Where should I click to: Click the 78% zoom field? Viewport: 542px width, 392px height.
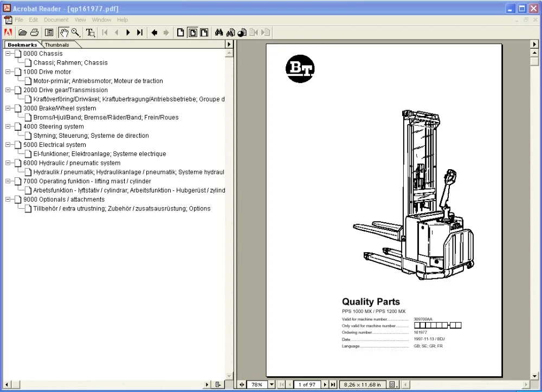coord(257,384)
